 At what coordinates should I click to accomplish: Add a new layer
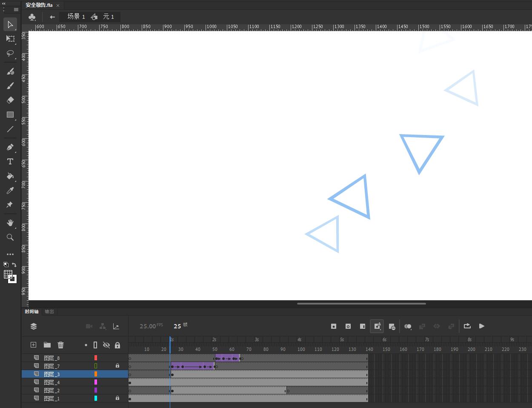34,345
